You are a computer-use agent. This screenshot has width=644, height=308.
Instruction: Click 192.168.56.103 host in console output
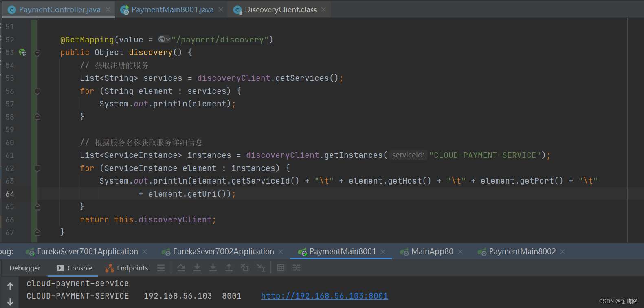coord(178,296)
